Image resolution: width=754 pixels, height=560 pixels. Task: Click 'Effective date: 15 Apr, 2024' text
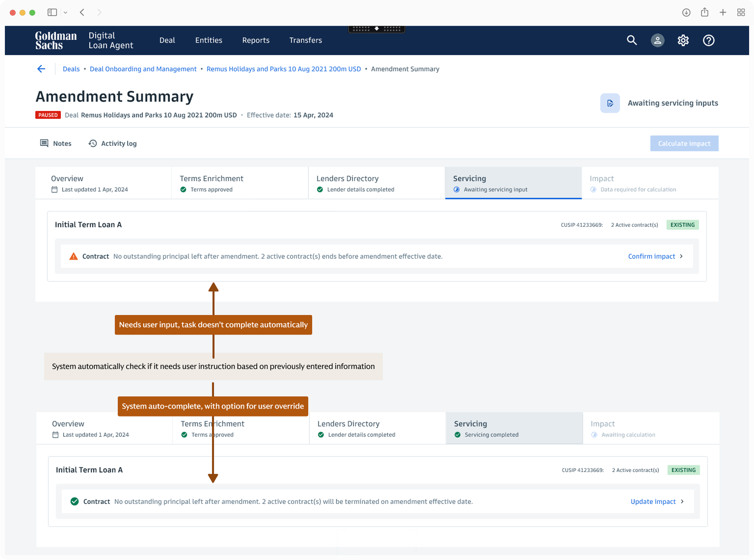(290, 115)
